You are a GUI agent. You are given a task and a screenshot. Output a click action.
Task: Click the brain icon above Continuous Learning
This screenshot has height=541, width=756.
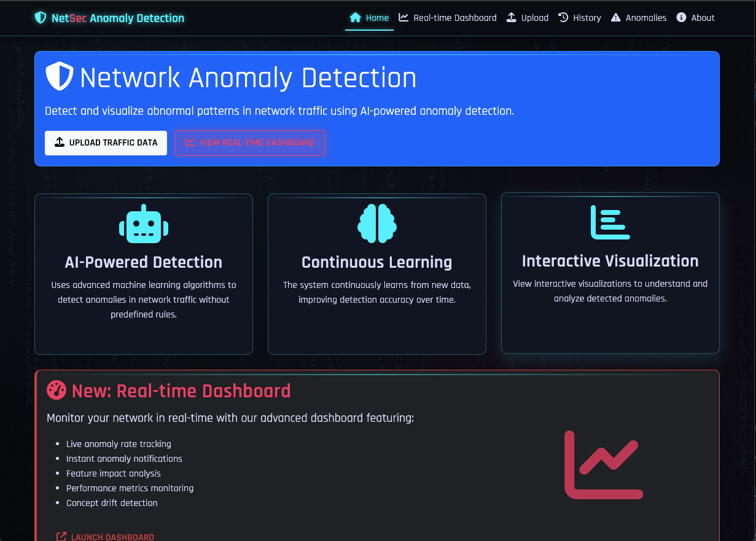click(376, 223)
